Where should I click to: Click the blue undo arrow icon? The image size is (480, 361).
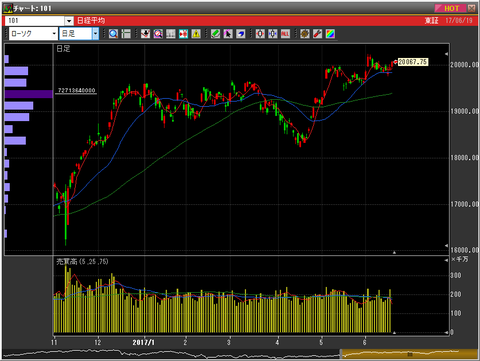(241, 34)
